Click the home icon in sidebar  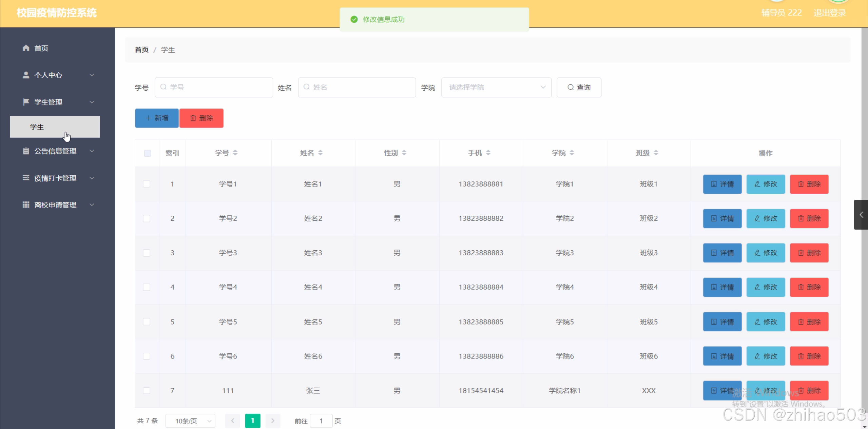pyautogui.click(x=26, y=48)
